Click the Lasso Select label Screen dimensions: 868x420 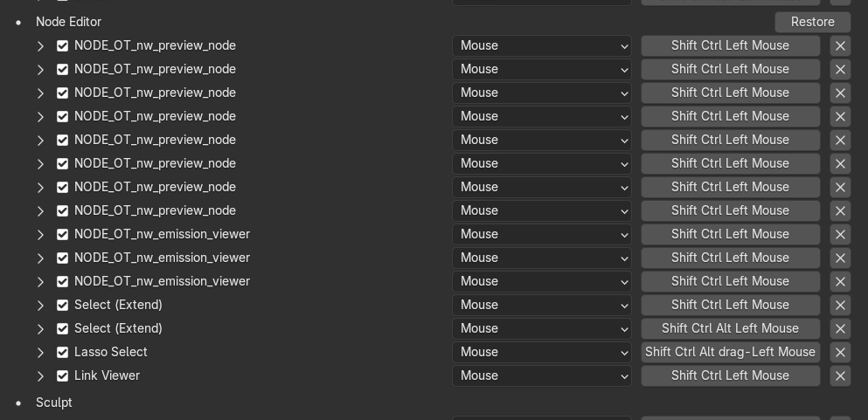pos(111,352)
